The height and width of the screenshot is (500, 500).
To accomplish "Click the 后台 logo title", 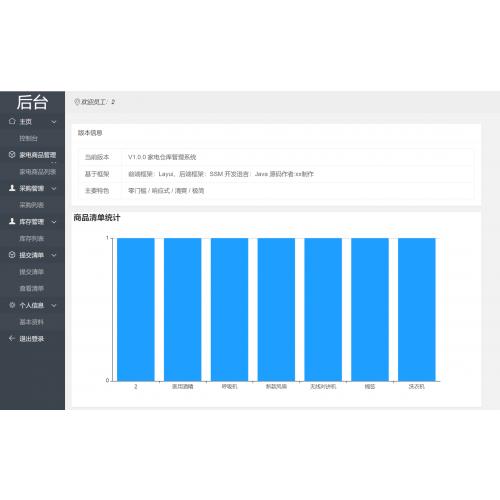I will point(32,102).
